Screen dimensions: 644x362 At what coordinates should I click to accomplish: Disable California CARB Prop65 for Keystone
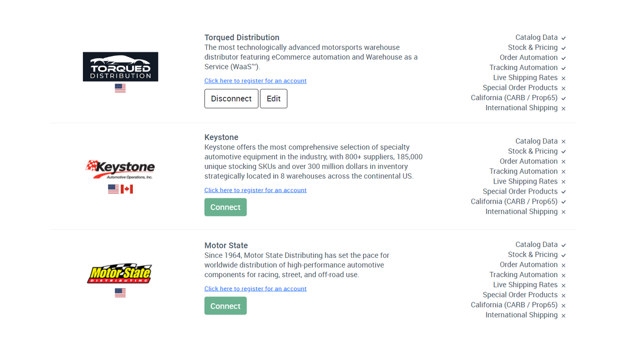(x=563, y=201)
